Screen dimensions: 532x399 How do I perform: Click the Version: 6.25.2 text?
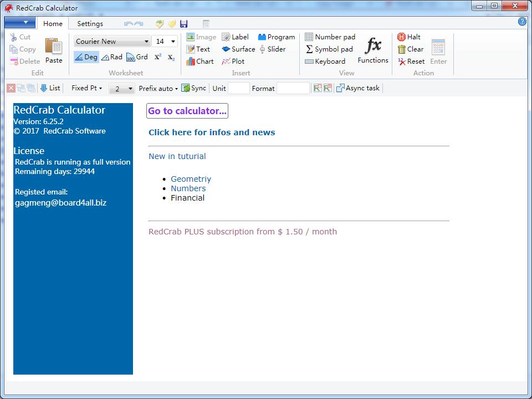point(38,121)
